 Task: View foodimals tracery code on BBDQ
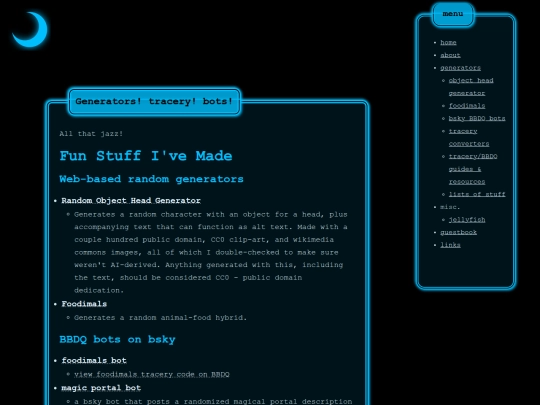(152, 374)
